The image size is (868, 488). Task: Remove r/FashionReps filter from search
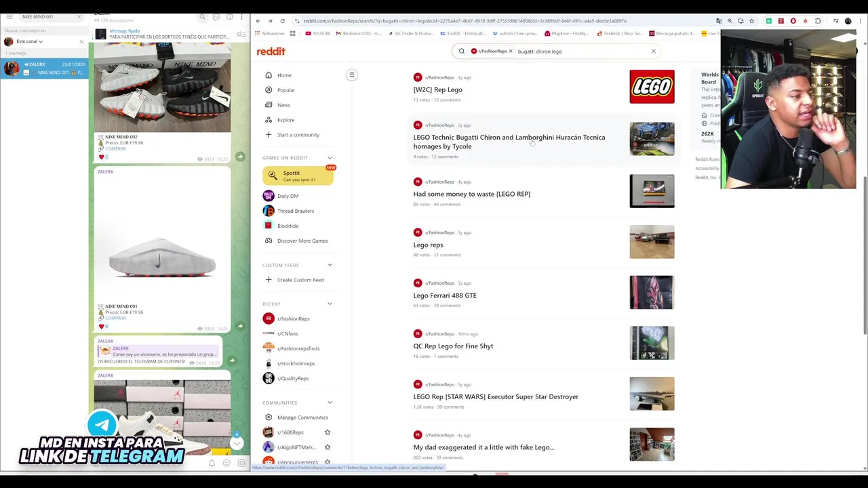point(511,52)
